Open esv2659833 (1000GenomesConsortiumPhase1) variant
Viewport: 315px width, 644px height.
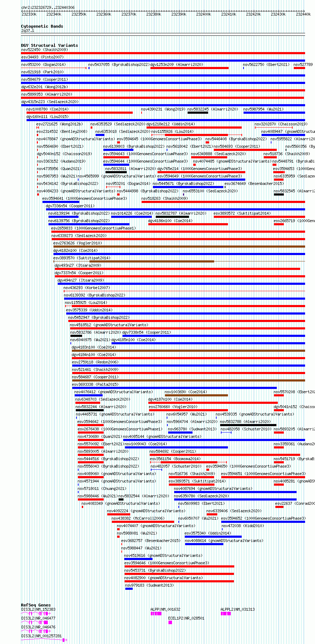coord(93,228)
